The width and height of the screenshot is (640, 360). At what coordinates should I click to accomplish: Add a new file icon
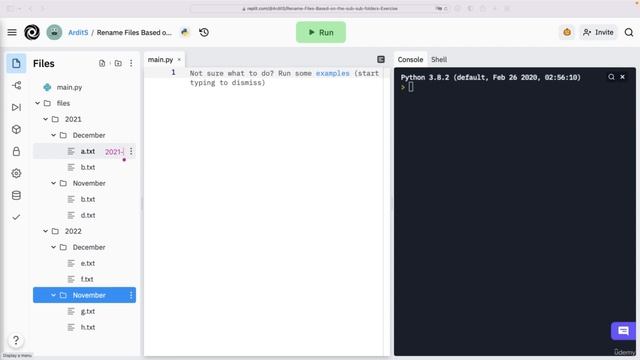tap(102, 63)
